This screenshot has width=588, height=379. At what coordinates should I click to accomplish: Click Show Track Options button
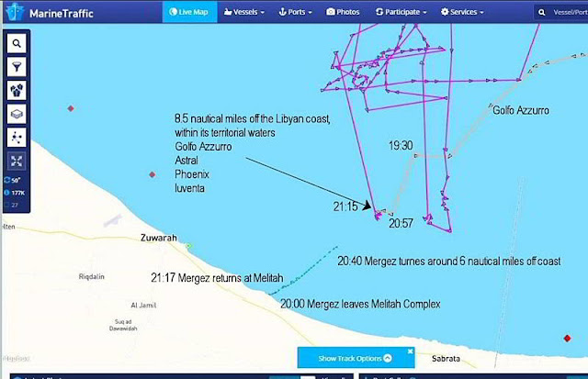tap(355, 358)
